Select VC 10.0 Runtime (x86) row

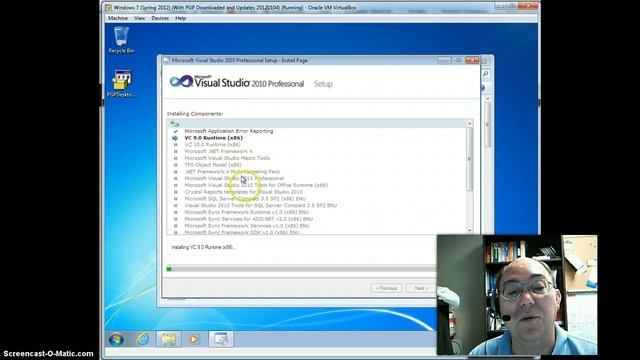(x=212, y=145)
